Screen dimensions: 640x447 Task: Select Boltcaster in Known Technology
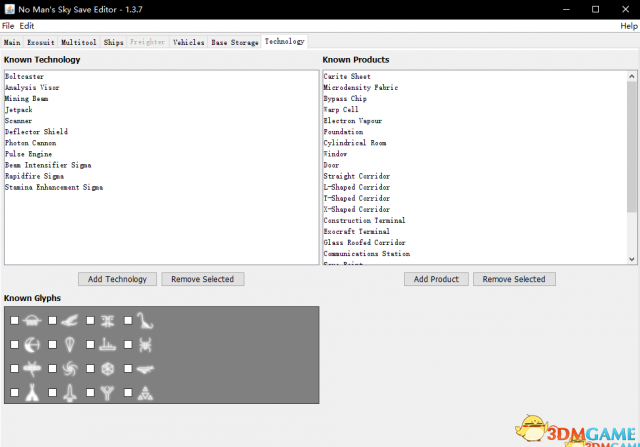coord(162,76)
